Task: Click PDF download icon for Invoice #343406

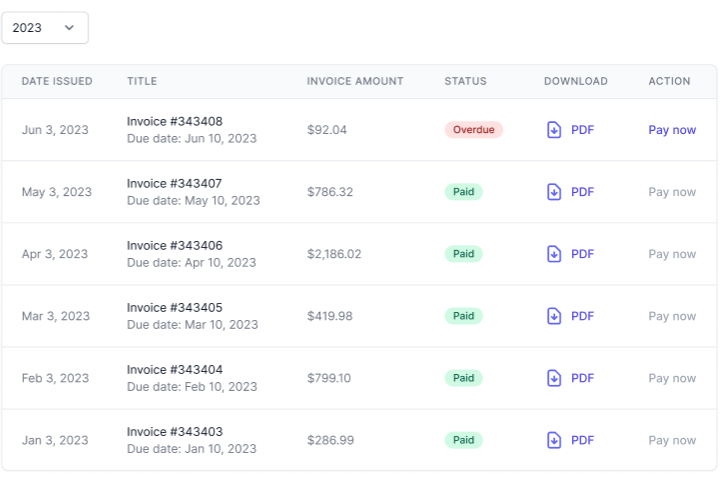Action: [x=554, y=254]
